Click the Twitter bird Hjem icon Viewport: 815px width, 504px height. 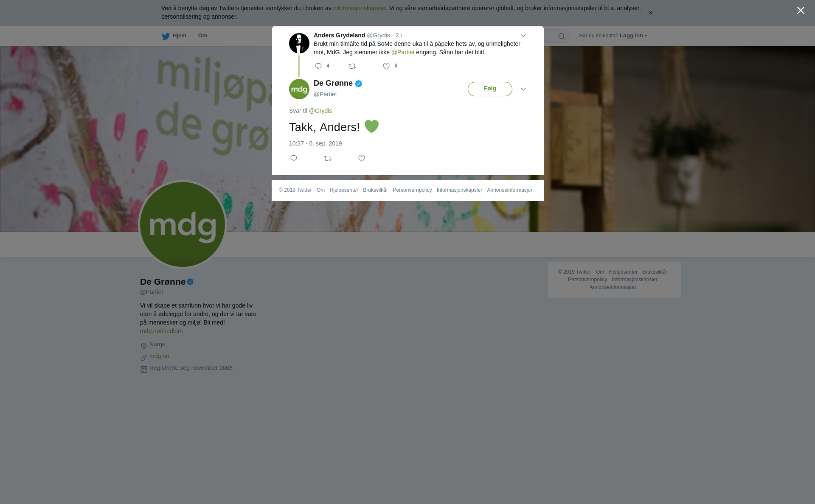point(166,36)
